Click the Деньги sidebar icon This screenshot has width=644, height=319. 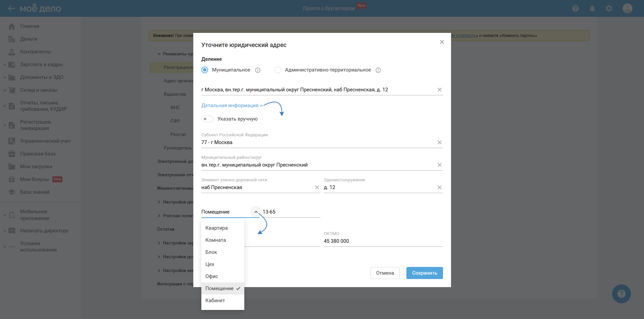tap(12, 39)
